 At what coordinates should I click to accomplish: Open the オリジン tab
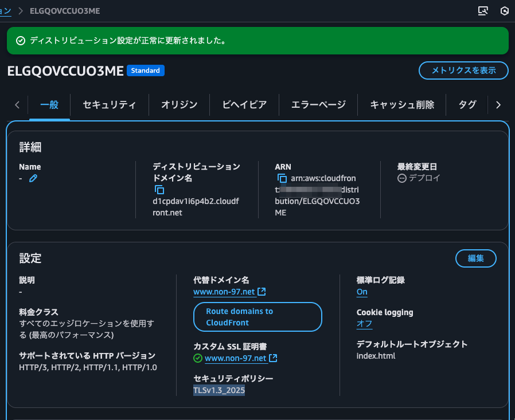(180, 105)
